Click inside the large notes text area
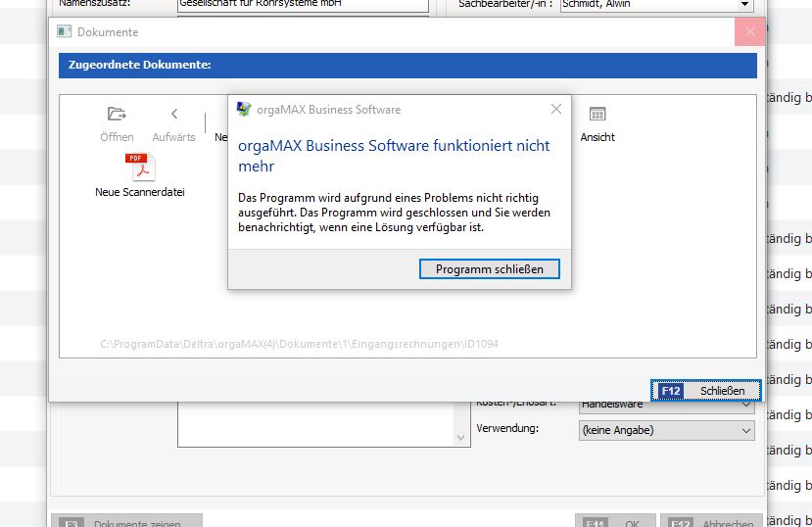Viewport: 812px width, 527px height. (x=316, y=424)
